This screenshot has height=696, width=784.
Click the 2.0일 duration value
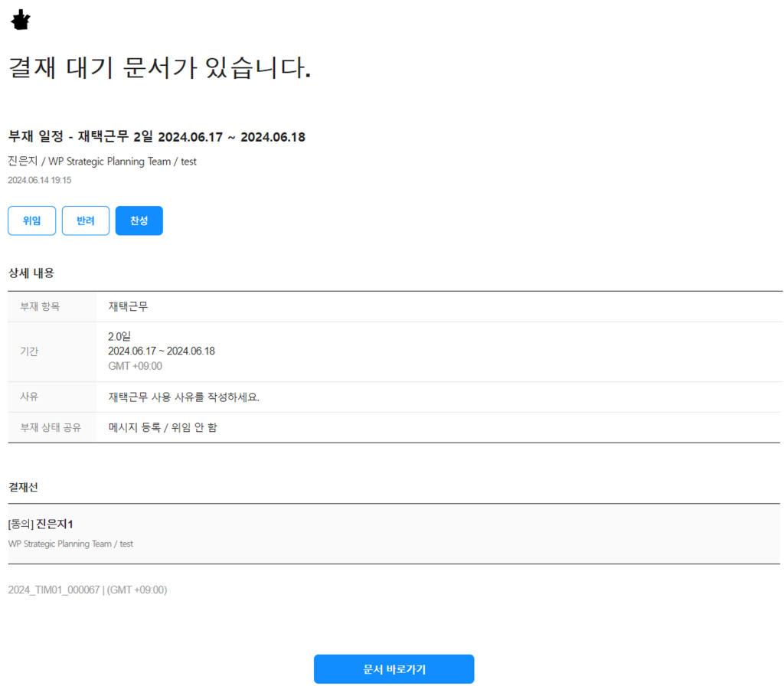click(x=120, y=336)
